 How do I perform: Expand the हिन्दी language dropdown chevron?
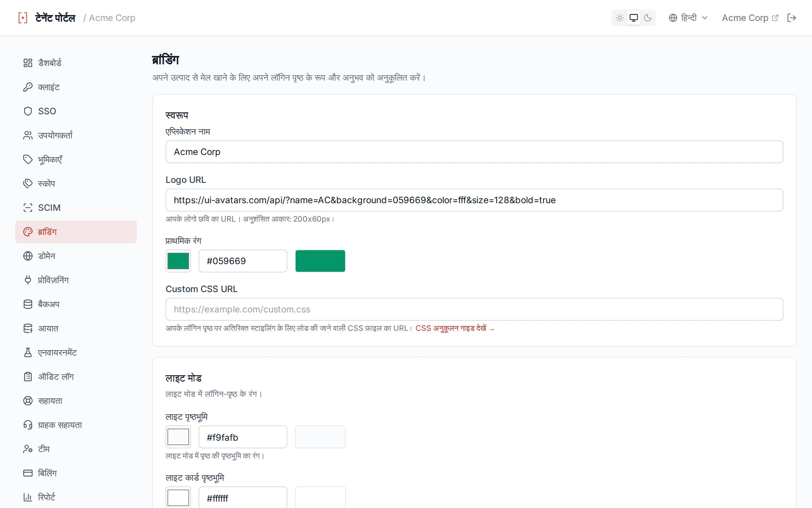point(704,18)
